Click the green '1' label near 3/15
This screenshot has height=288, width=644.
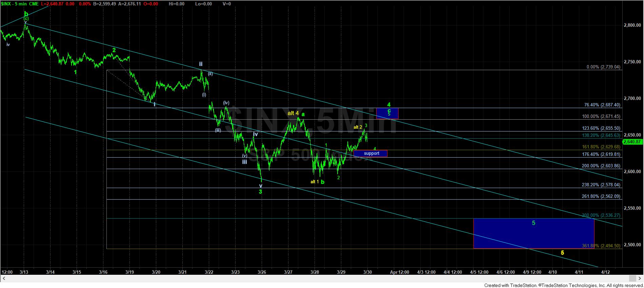(x=75, y=72)
